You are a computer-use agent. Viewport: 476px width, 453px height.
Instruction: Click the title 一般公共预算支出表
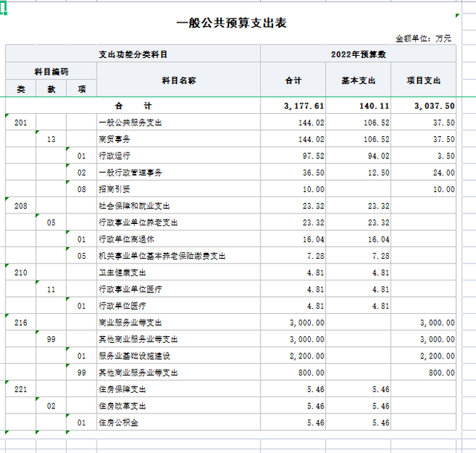231,23
